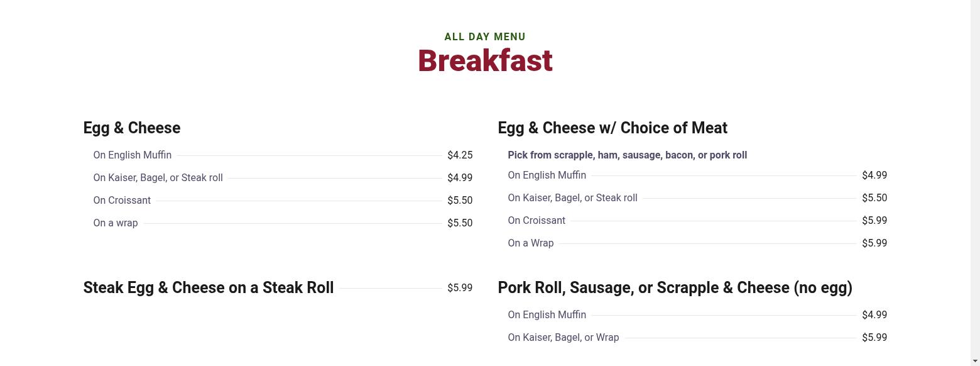Click On English Muffin under Egg & Cheese
This screenshot has width=980, height=366.
(x=133, y=155)
